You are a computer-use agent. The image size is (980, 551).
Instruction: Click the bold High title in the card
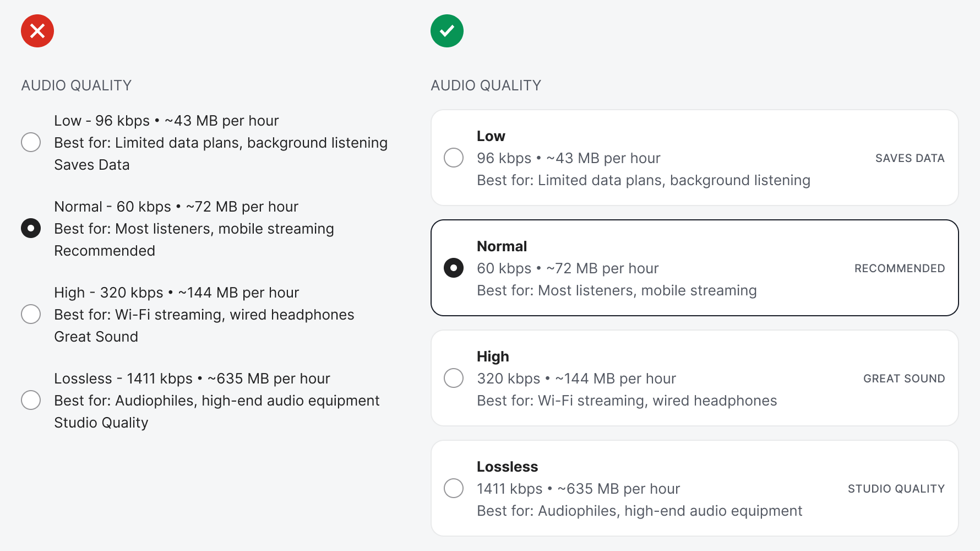click(493, 356)
